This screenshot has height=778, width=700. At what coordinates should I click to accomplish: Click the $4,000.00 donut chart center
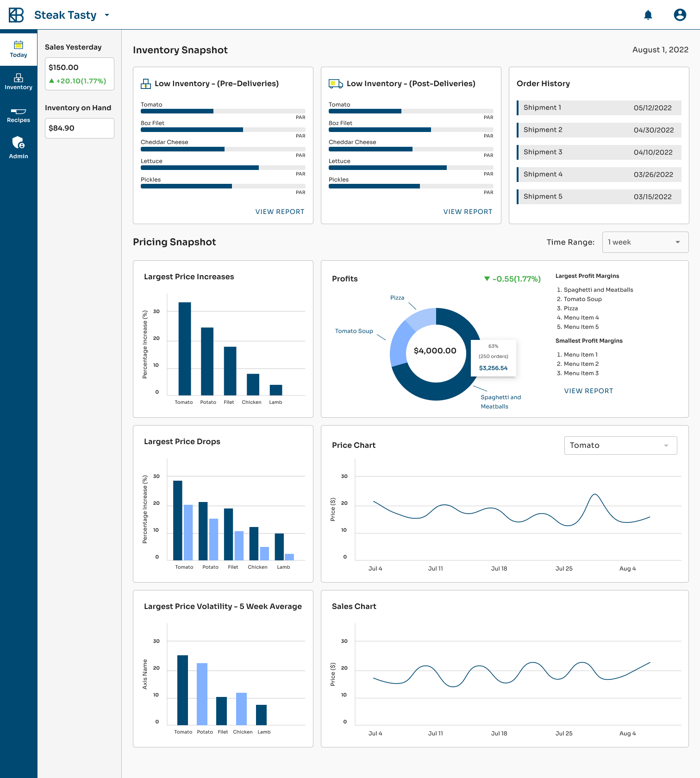pyautogui.click(x=435, y=351)
